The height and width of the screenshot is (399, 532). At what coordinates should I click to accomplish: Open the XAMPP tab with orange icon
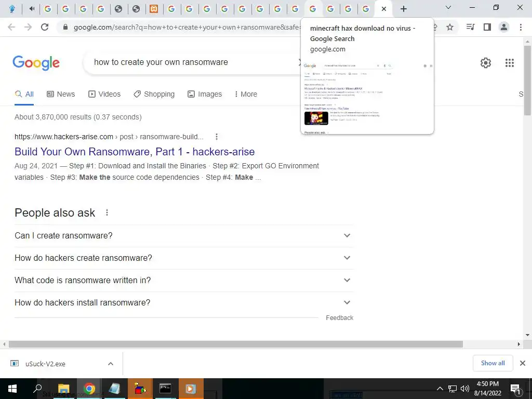[x=154, y=9]
